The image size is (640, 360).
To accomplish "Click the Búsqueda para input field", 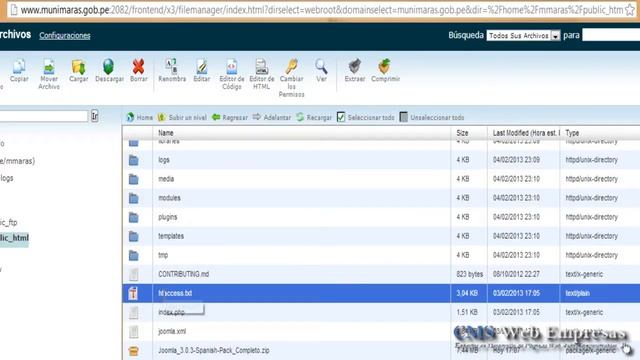I will coord(611,35).
